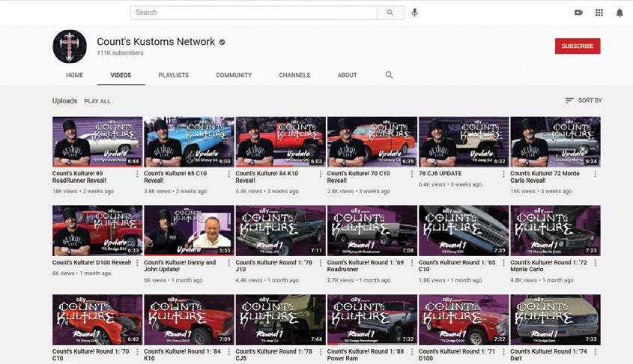Play the 84 K10 Reveal thumbnail
Image resolution: width=633 pixels, height=364 pixels.
tap(281, 142)
